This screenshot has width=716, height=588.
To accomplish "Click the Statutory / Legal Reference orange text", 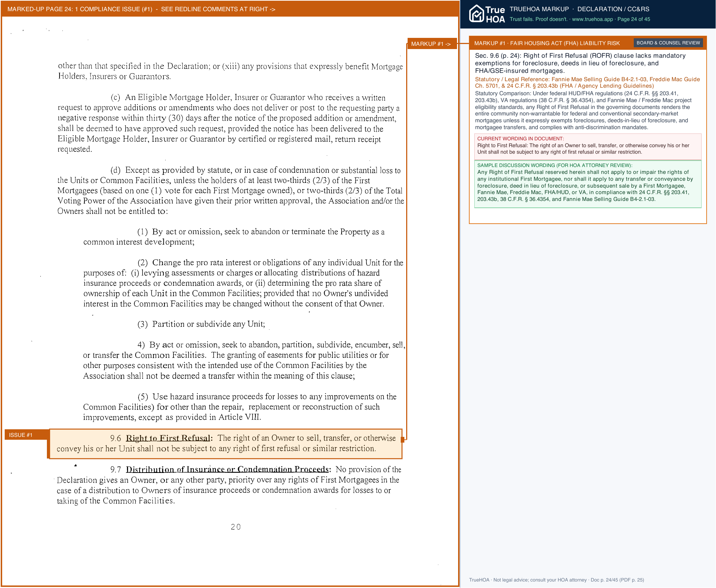I will (587, 82).
